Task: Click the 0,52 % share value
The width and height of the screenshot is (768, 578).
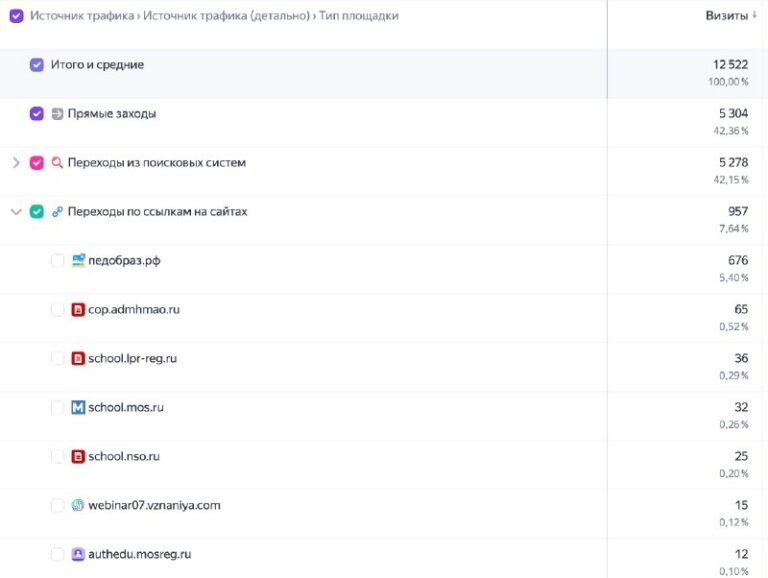Action: 733,327
